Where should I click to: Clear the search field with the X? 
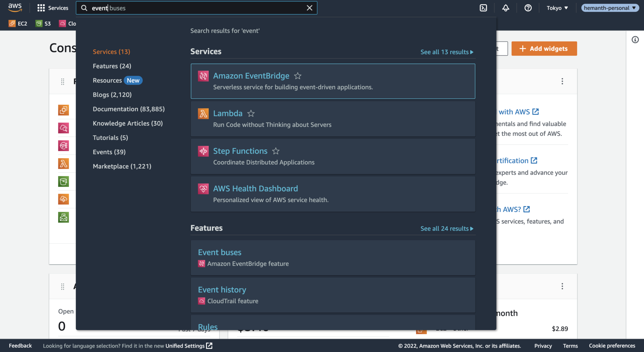pyautogui.click(x=309, y=8)
